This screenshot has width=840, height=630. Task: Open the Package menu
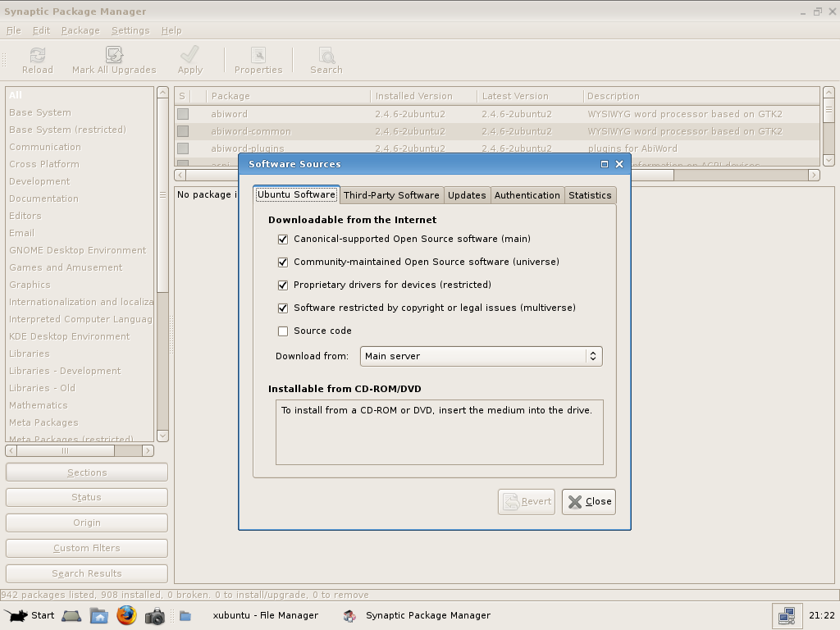80,30
